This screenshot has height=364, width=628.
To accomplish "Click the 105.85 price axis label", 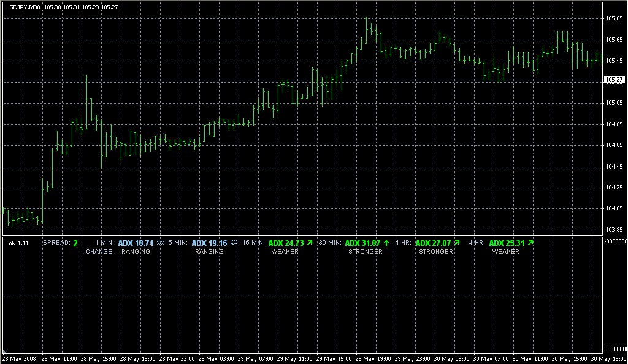I will [614, 18].
